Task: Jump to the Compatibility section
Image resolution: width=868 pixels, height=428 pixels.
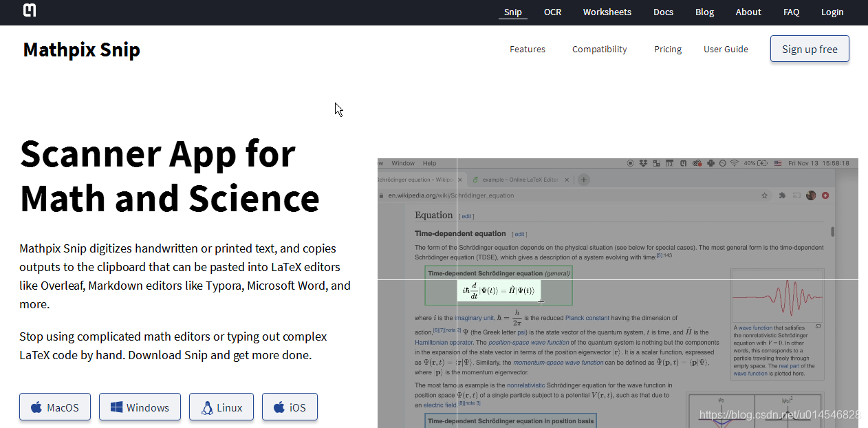Action: point(600,49)
